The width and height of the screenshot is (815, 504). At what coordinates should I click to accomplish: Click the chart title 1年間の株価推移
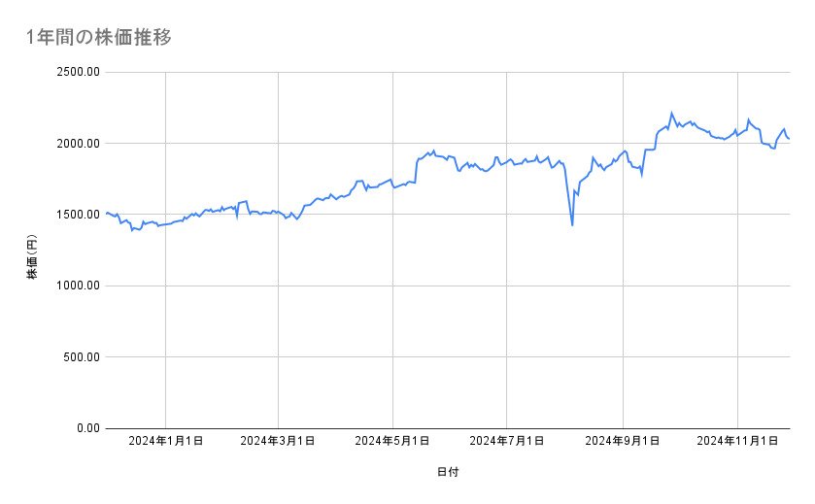coord(100,38)
